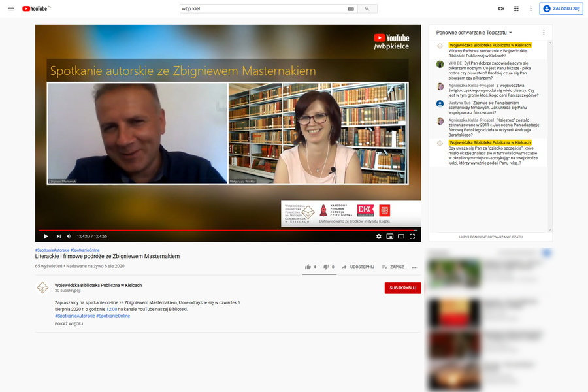Open the 'Wojewódzka Biblioteka Publiczna w Kielcach' channel link

pos(98,285)
